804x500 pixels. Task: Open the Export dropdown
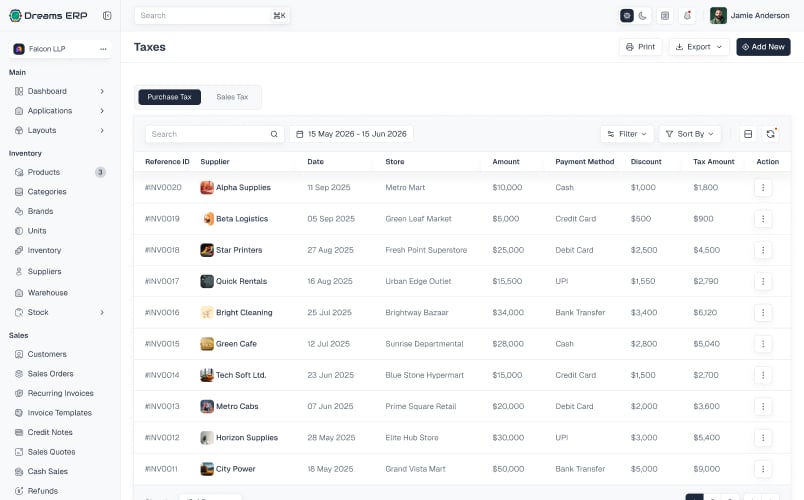[x=699, y=47]
